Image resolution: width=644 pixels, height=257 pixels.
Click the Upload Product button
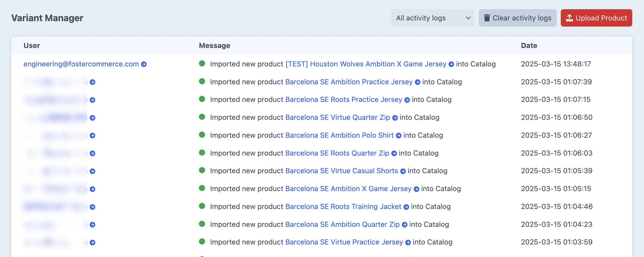coord(596,18)
